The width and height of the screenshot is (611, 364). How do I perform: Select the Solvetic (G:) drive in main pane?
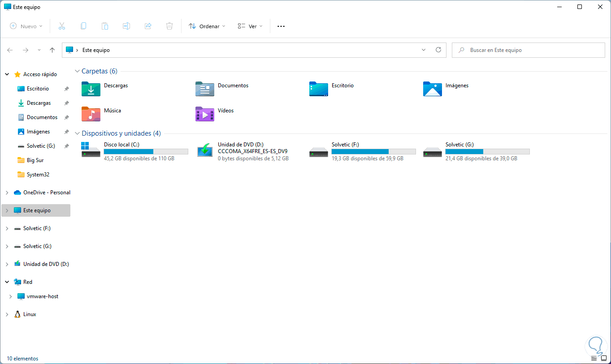(477, 151)
